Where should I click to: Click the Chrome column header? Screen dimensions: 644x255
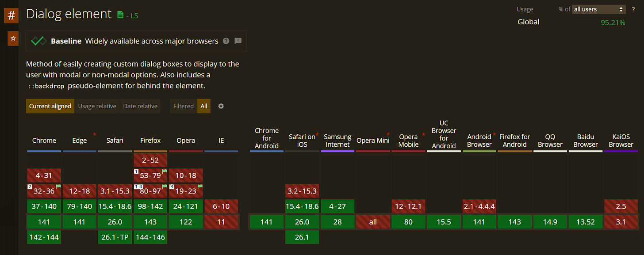click(44, 141)
